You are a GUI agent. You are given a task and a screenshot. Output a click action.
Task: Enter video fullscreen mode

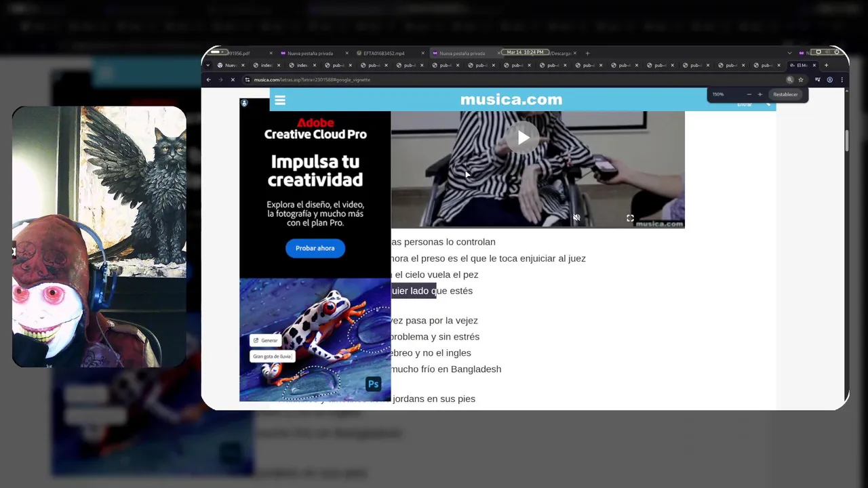[x=630, y=218]
